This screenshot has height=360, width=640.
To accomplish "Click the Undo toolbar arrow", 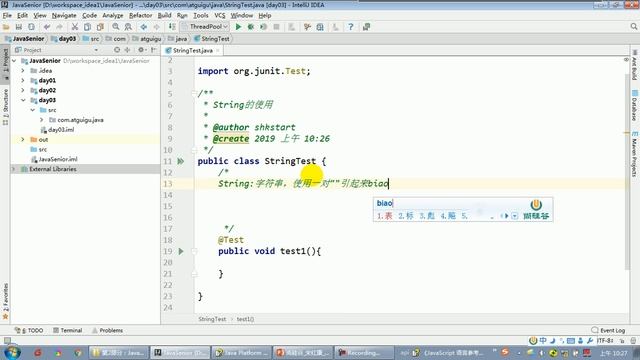I will click(47, 27).
